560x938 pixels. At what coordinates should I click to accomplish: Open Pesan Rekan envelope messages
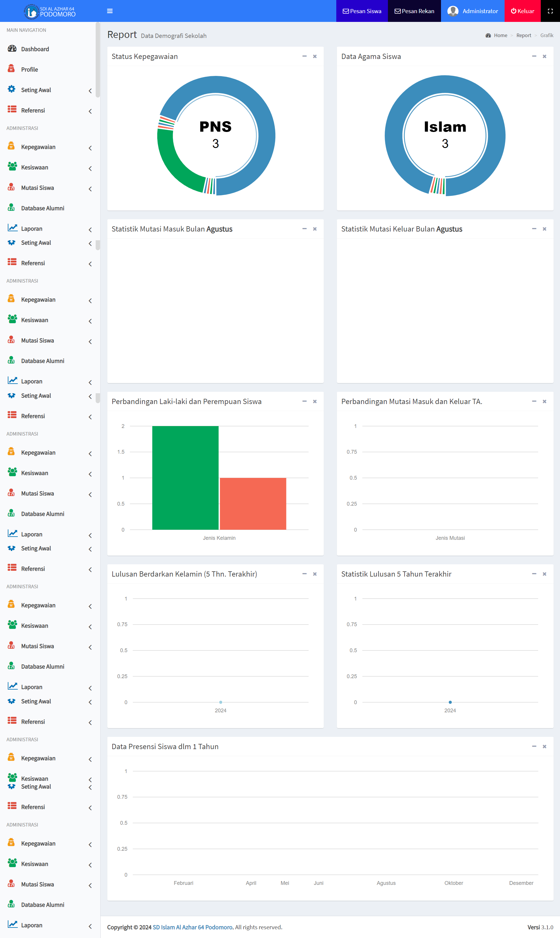(414, 11)
